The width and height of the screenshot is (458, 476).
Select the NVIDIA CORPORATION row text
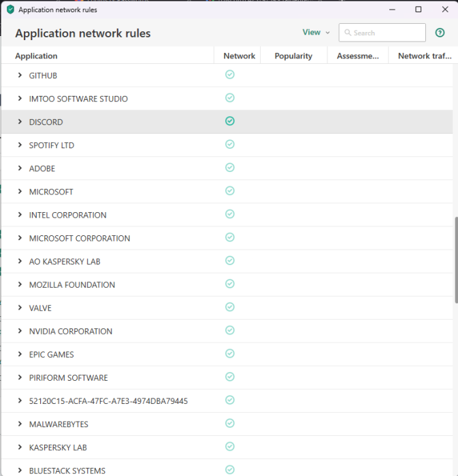[x=71, y=331]
